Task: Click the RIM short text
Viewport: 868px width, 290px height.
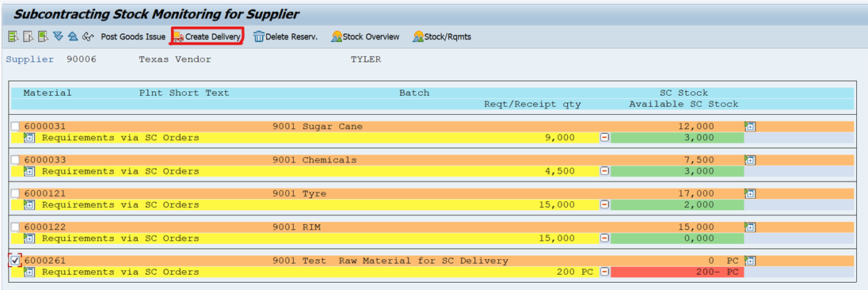Action: [311, 227]
